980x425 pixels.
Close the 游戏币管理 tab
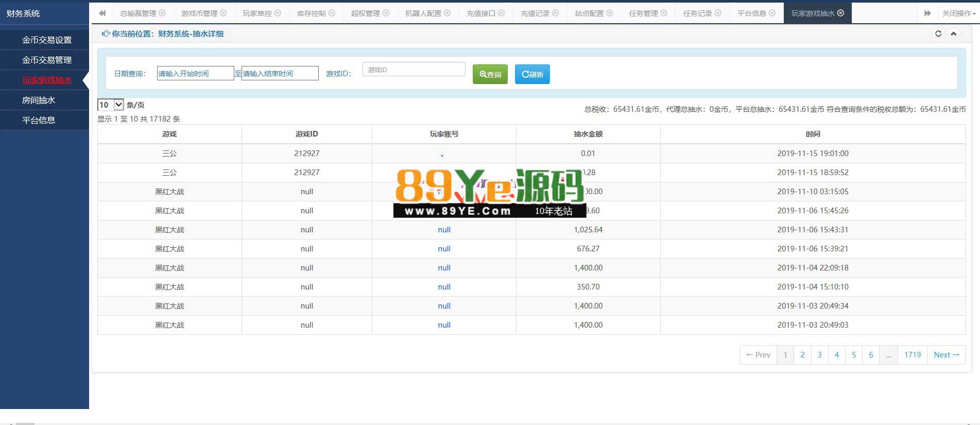tap(223, 13)
